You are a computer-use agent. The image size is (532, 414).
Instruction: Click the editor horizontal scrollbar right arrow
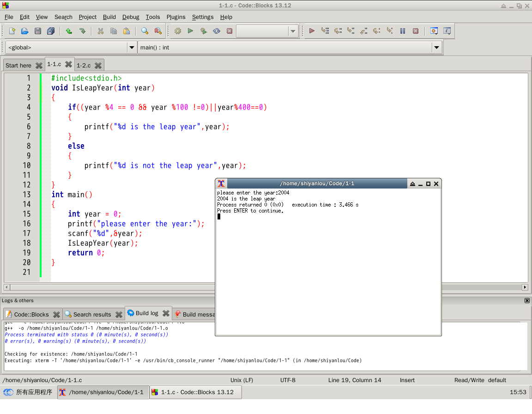click(x=525, y=287)
